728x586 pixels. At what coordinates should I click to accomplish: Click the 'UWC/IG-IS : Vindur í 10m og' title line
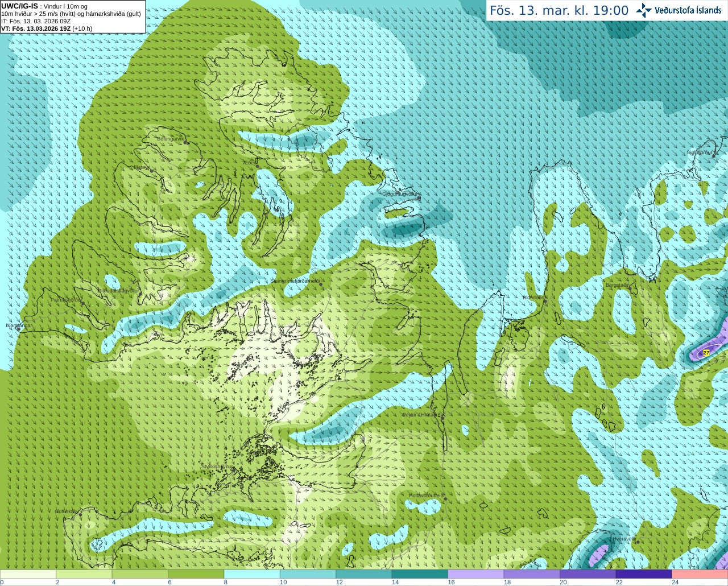point(44,6)
